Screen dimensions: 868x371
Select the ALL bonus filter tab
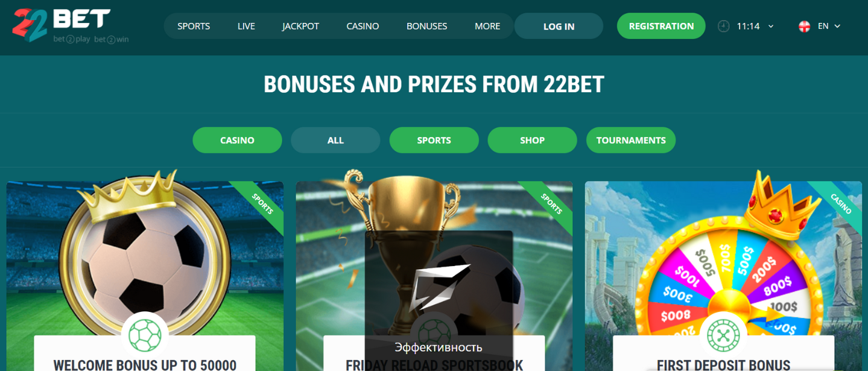coord(335,140)
